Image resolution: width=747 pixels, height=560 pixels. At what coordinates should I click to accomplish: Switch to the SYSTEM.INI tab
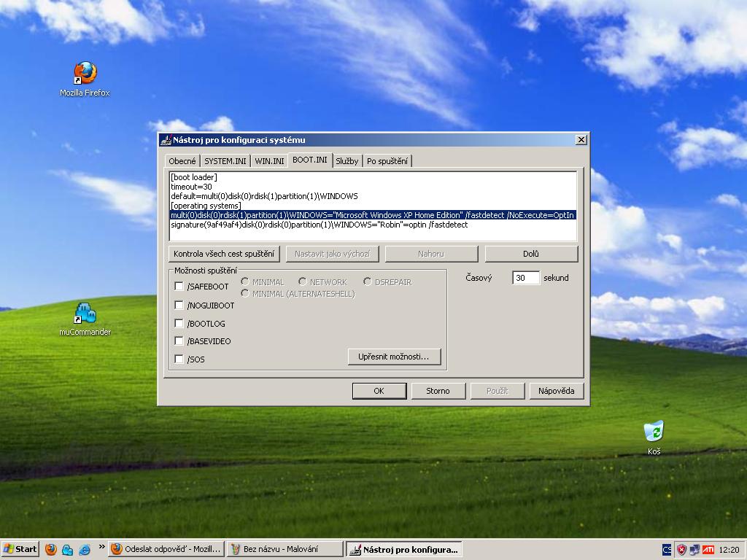pos(225,161)
